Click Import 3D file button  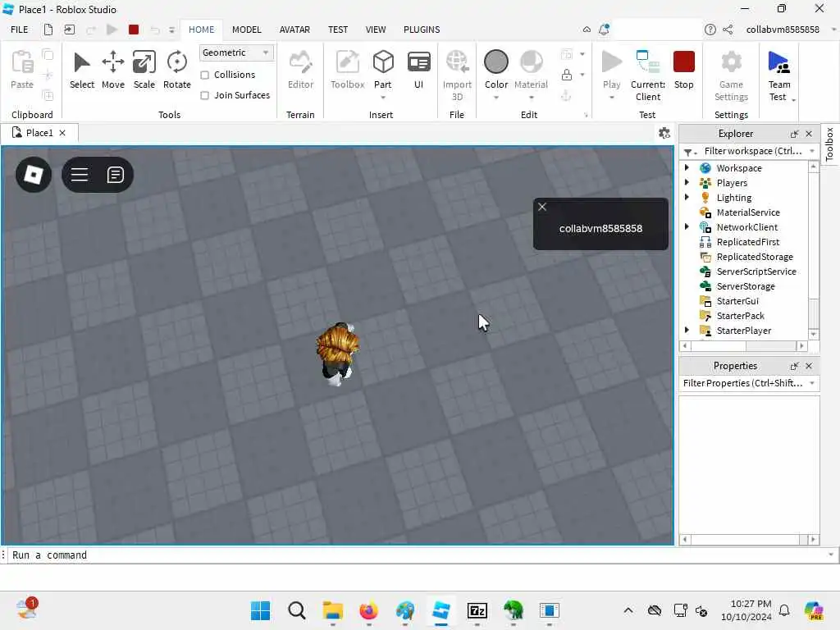pyautogui.click(x=457, y=75)
